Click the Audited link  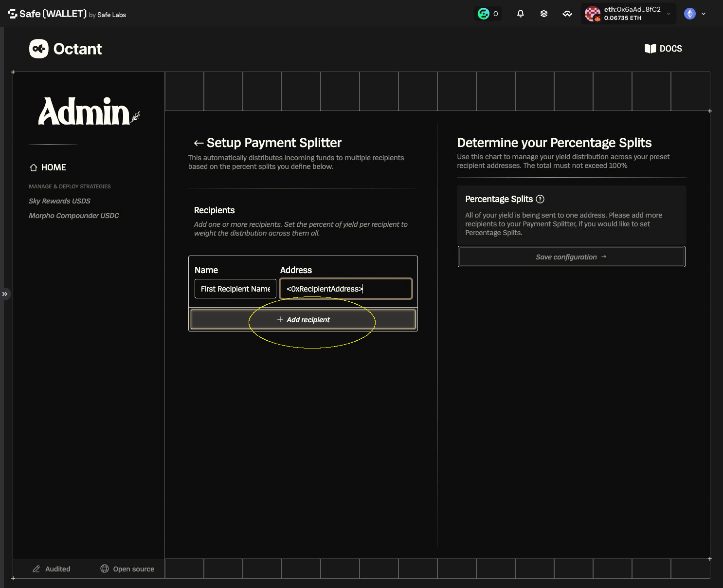(52, 569)
